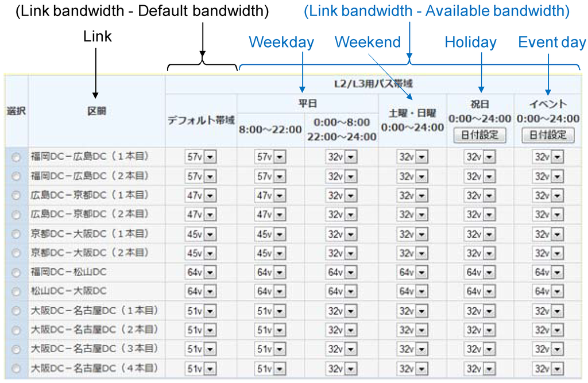Open 平日 8:00~22:00 dropdown for 大阪DC−名古屋DC (3本目)
588x383 pixels.
[x=270, y=349]
